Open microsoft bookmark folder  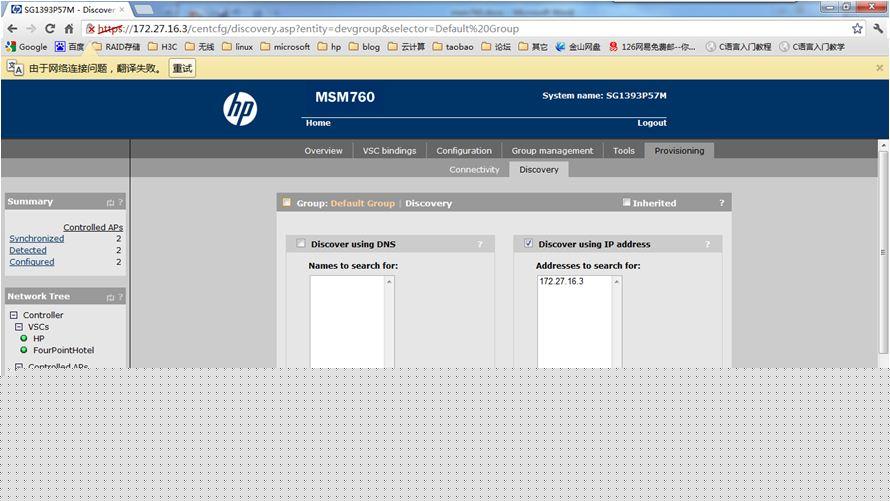[285, 47]
